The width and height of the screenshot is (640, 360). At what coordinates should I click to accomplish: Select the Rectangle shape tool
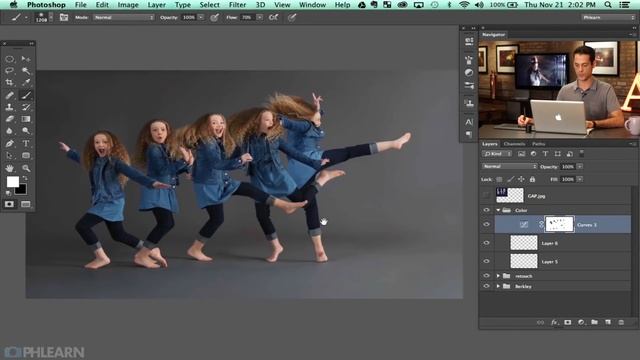pos(26,156)
